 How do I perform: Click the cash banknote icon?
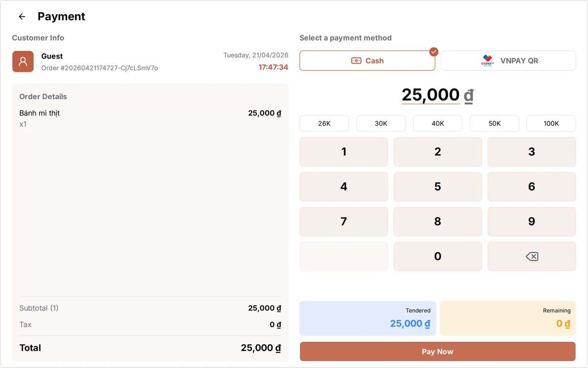(356, 61)
